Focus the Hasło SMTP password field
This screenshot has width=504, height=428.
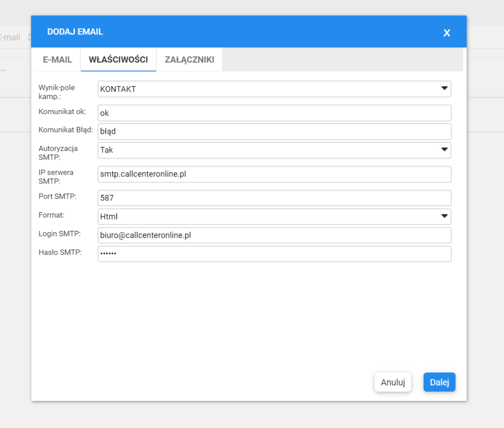click(274, 254)
